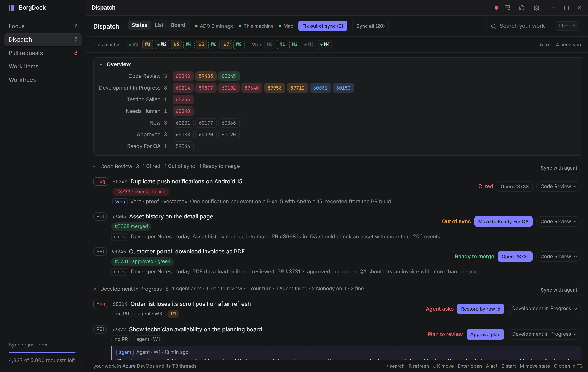Click the Approve plan button
Viewport: 588px width, 372px height.
click(485, 334)
